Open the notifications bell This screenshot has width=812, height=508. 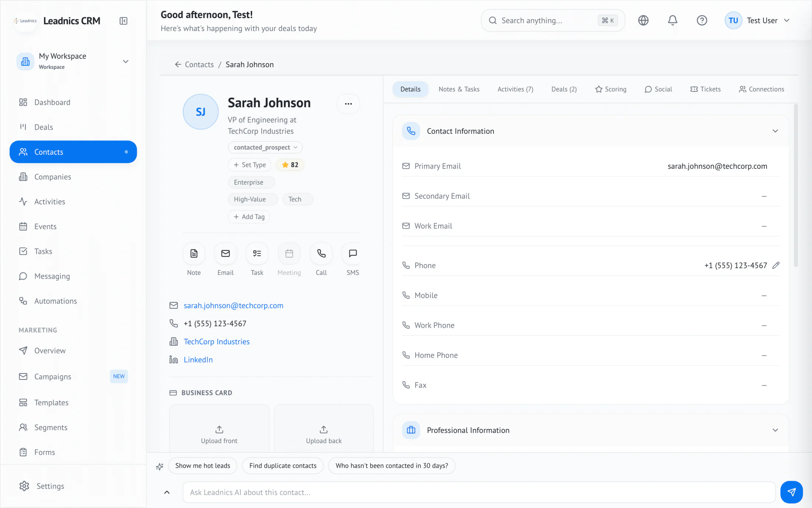[x=672, y=20]
